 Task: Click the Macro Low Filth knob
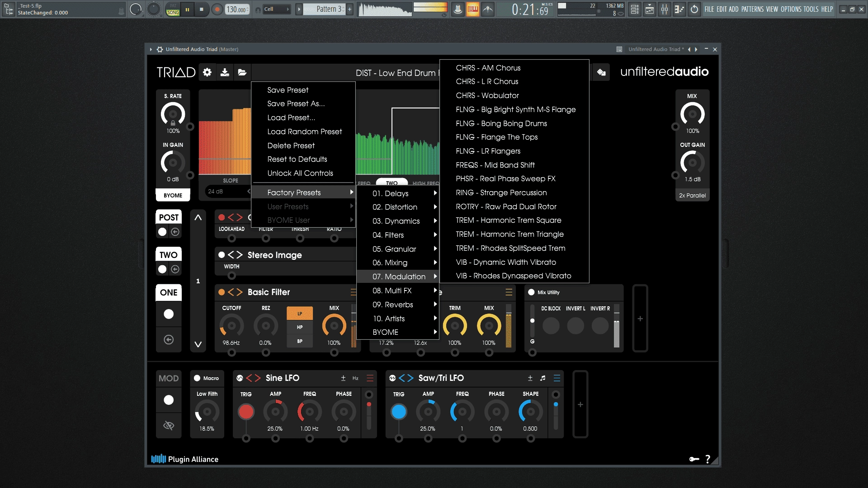(x=207, y=412)
